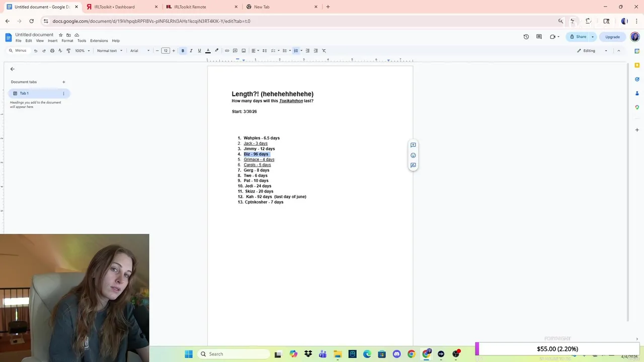Open the highlight color pen tool

click(217, 51)
